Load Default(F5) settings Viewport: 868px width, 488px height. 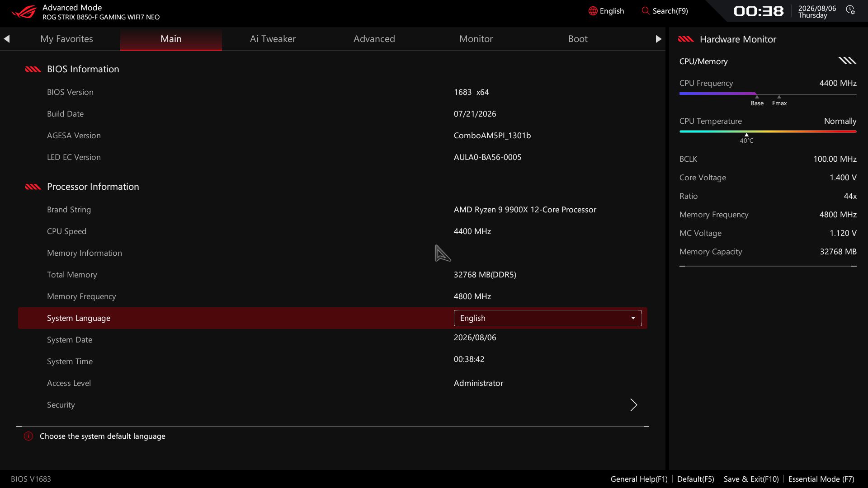click(x=695, y=479)
